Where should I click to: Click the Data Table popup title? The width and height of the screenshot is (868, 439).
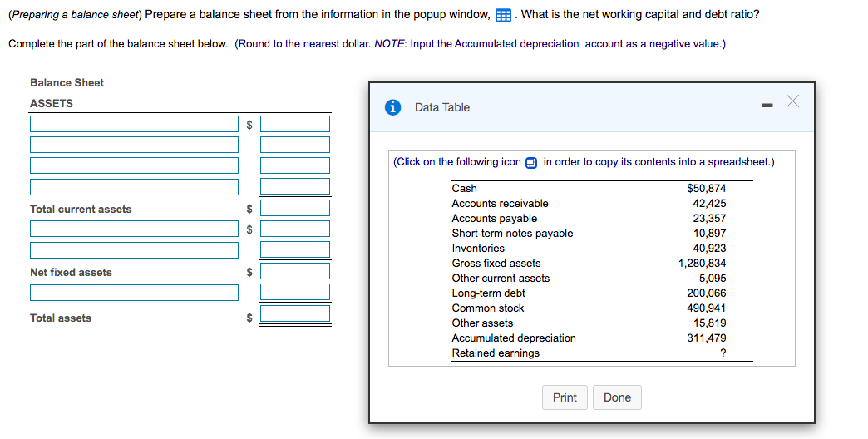point(441,107)
